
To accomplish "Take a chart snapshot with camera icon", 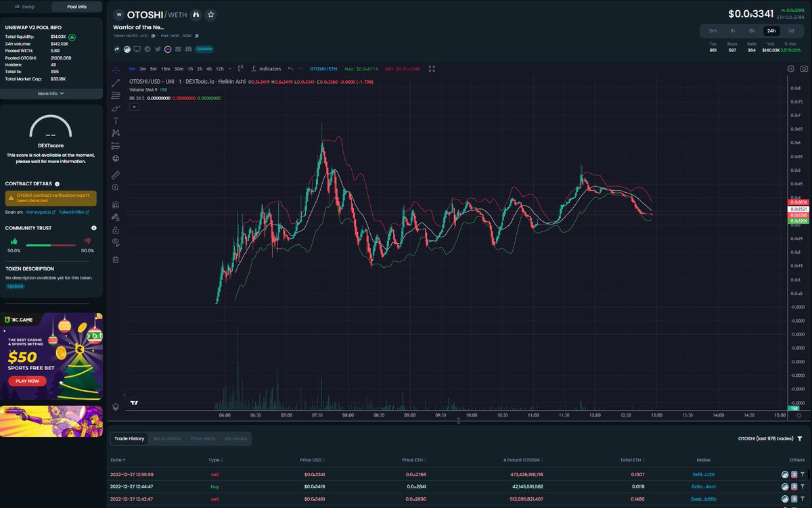I will (804, 68).
